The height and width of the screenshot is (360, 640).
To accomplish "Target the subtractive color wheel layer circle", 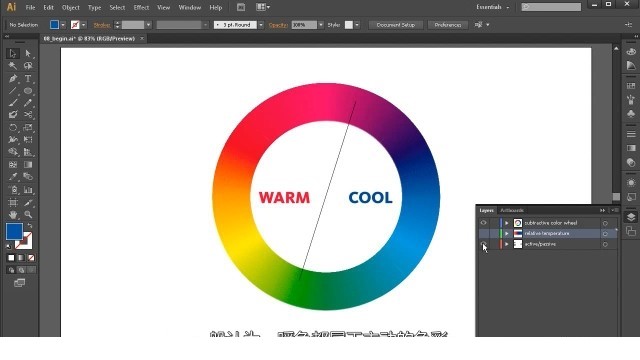I will point(605,223).
